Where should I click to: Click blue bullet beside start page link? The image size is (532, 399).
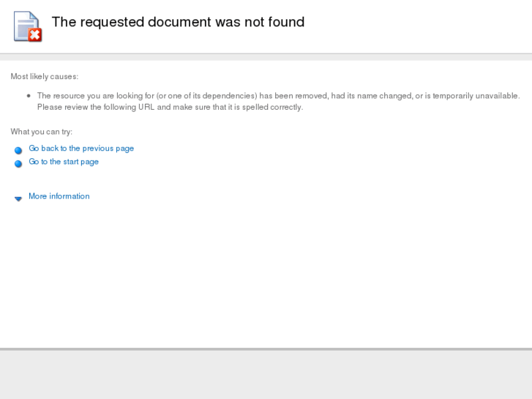point(18,163)
